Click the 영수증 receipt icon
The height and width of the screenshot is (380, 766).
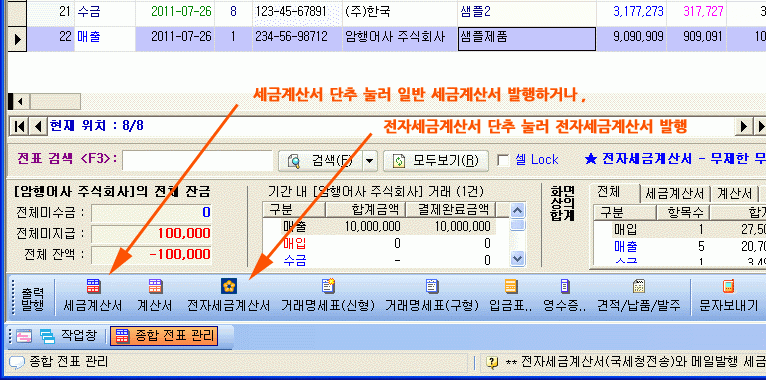coord(565,296)
